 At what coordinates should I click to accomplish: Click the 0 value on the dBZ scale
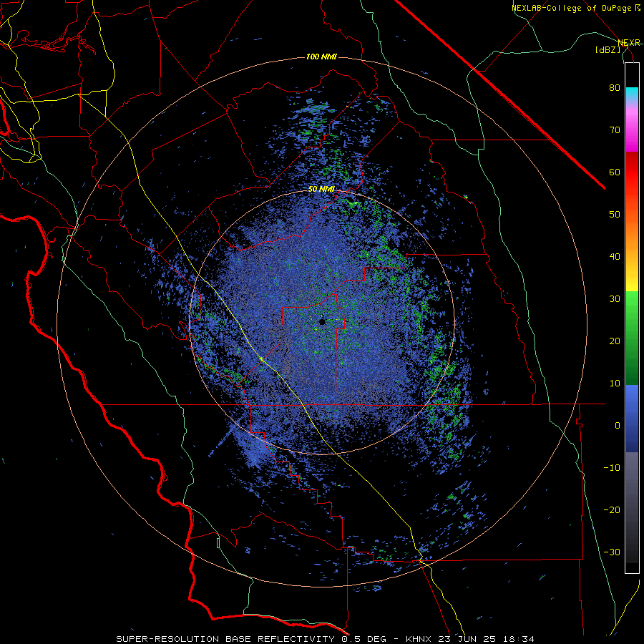(618, 426)
